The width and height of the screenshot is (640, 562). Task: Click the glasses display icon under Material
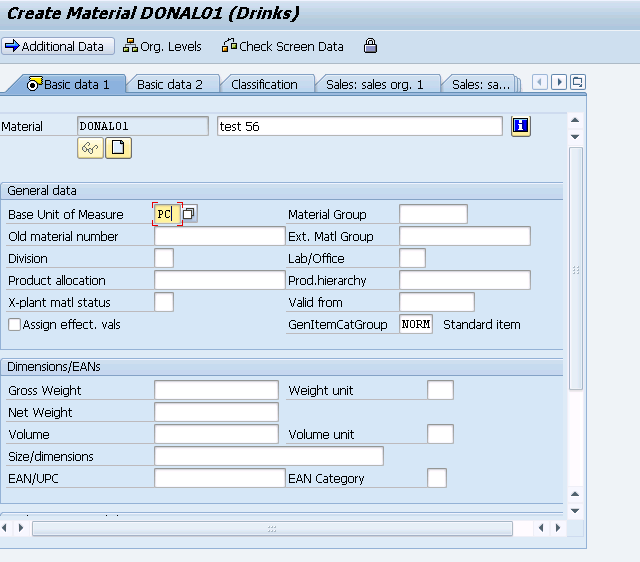pyautogui.click(x=90, y=148)
